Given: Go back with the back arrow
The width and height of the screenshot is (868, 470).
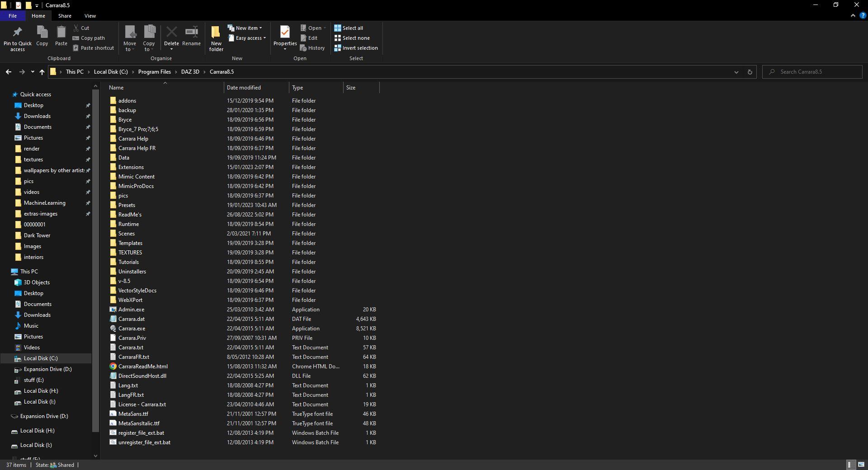Looking at the screenshot, I should point(9,72).
